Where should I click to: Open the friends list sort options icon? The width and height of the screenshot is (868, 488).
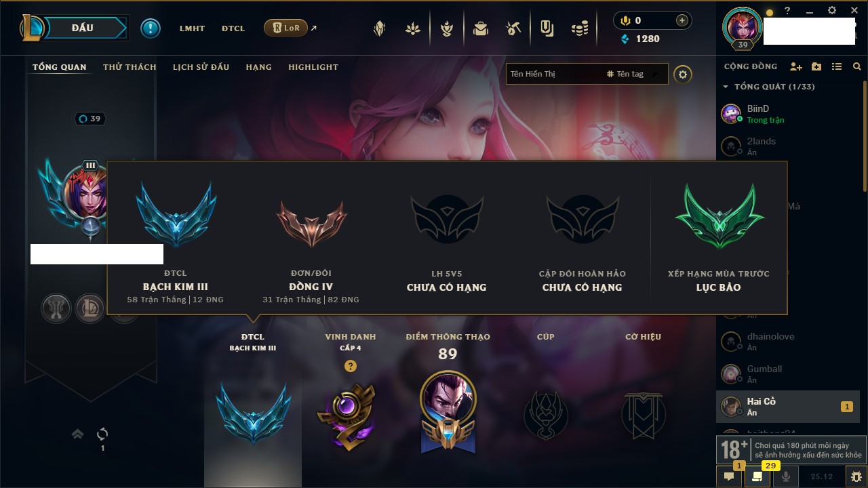click(837, 66)
